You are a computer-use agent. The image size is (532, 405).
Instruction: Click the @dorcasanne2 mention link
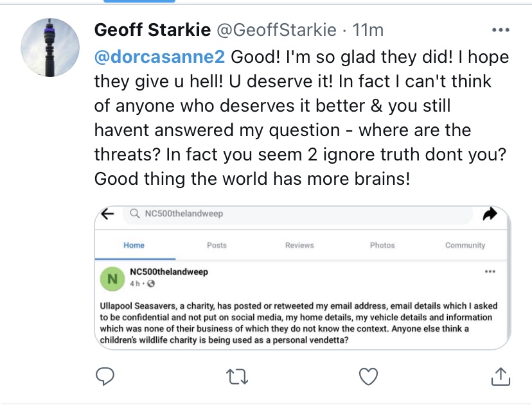pyautogui.click(x=159, y=57)
